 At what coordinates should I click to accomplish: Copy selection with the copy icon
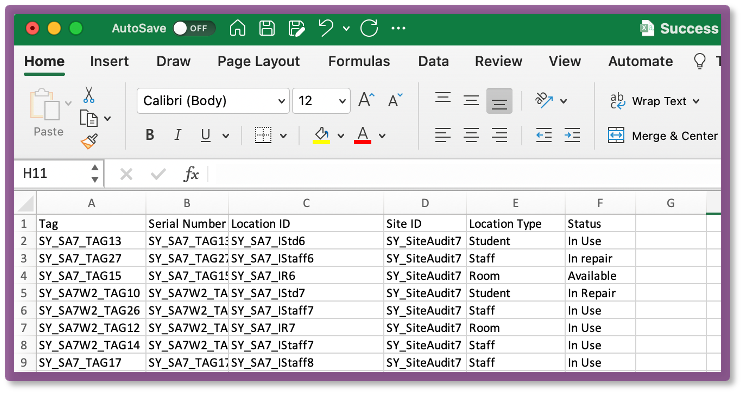[89, 118]
